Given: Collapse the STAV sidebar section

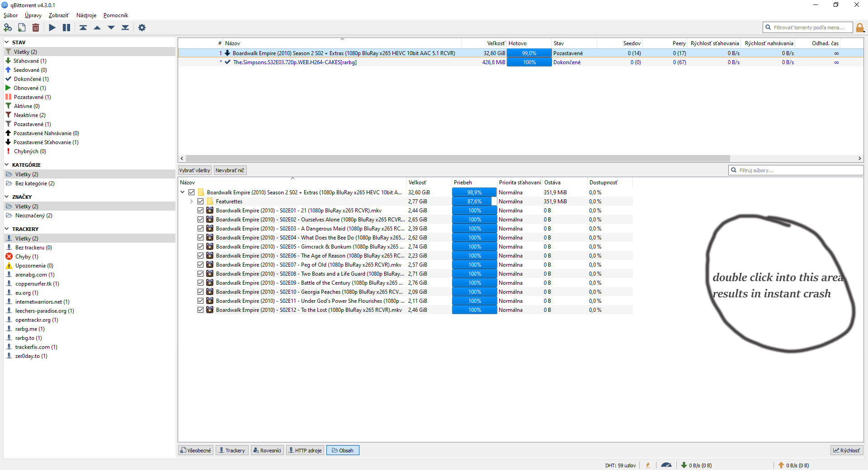Looking at the screenshot, I should [7, 42].
